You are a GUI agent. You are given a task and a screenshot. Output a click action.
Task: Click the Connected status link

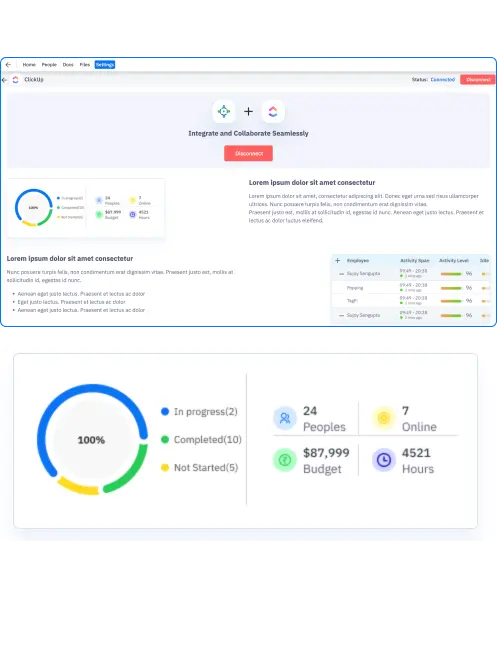(443, 80)
